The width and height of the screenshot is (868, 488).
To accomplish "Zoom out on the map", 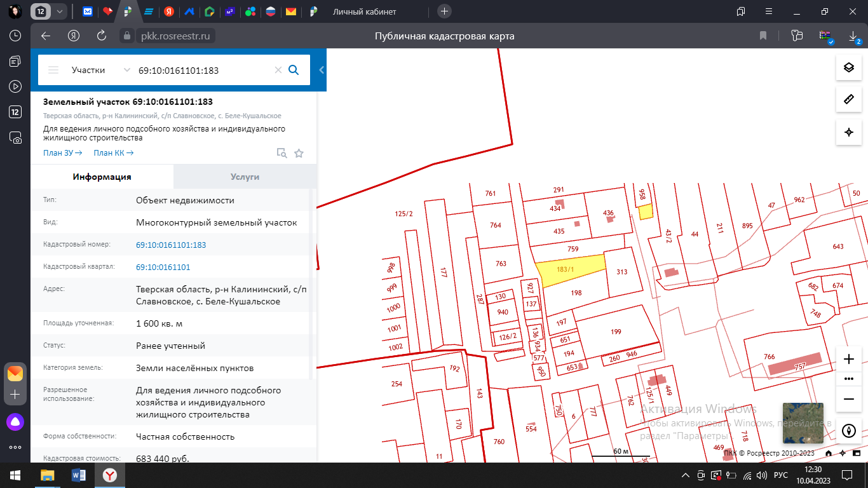I will (x=848, y=398).
